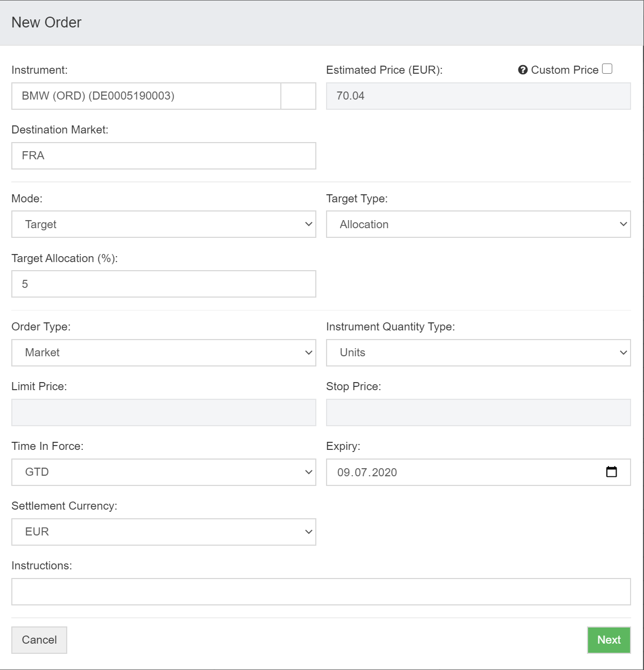Expand the Target Type dropdown showing Allocation
Screen dimensions: 644x670
click(x=478, y=224)
